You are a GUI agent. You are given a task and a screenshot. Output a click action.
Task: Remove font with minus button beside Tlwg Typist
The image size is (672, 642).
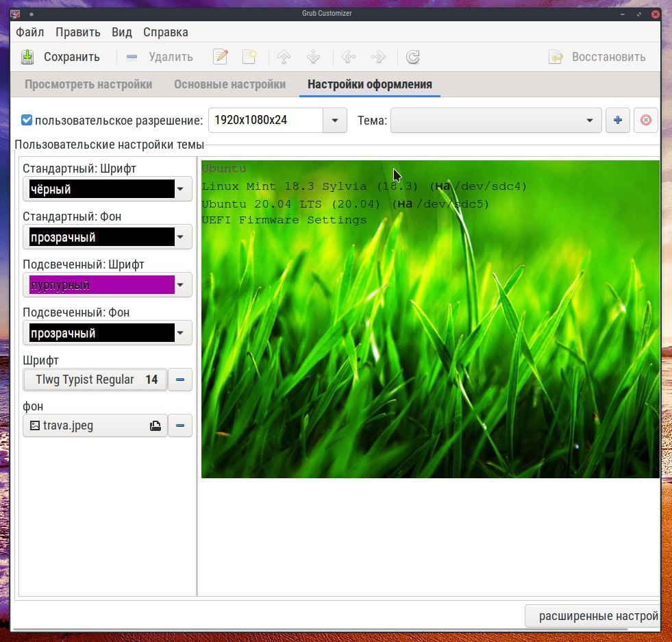click(x=180, y=380)
